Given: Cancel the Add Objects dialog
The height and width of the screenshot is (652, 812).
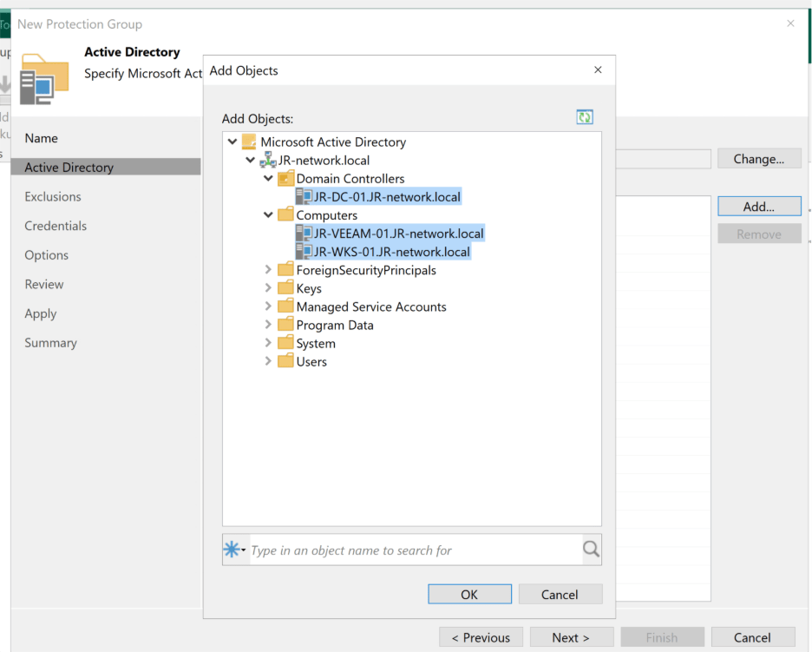Looking at the screenshot, I should [560, 595].
